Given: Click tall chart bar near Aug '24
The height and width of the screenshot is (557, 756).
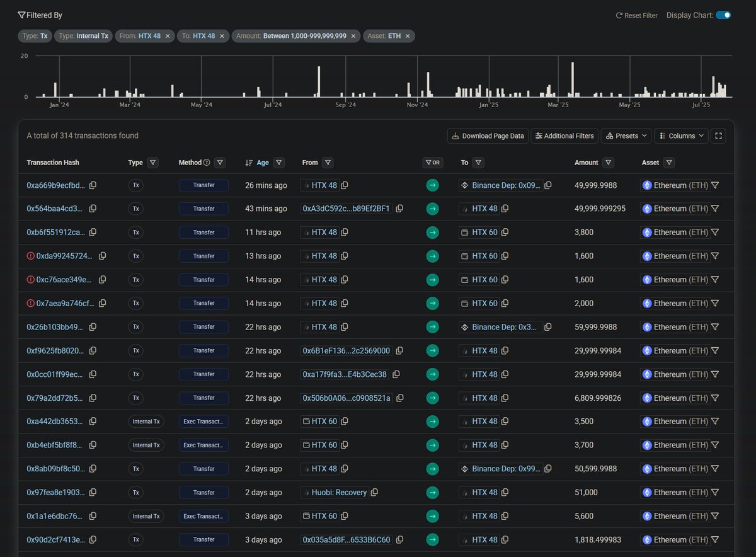Looking at the screenshot, I should pos(320,81).
